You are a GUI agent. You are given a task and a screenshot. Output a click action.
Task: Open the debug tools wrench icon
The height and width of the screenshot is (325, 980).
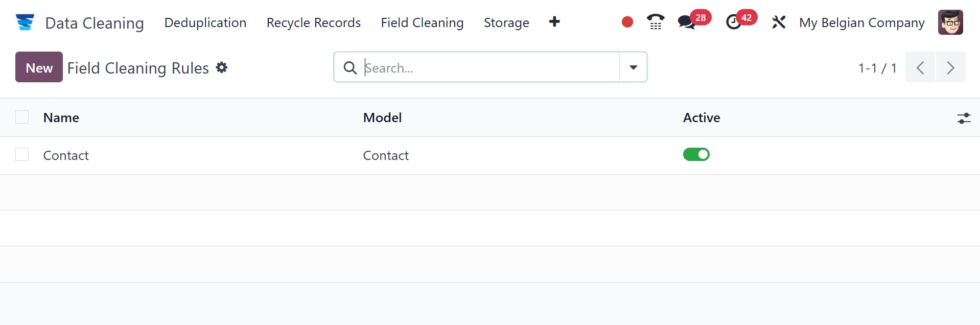(x=778, y=22)
